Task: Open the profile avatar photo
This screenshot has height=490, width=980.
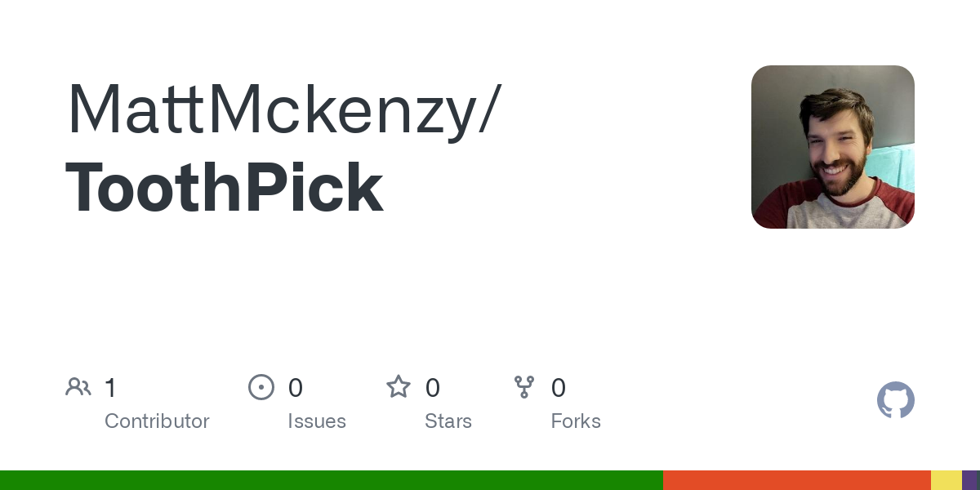Action: [832, 147]
